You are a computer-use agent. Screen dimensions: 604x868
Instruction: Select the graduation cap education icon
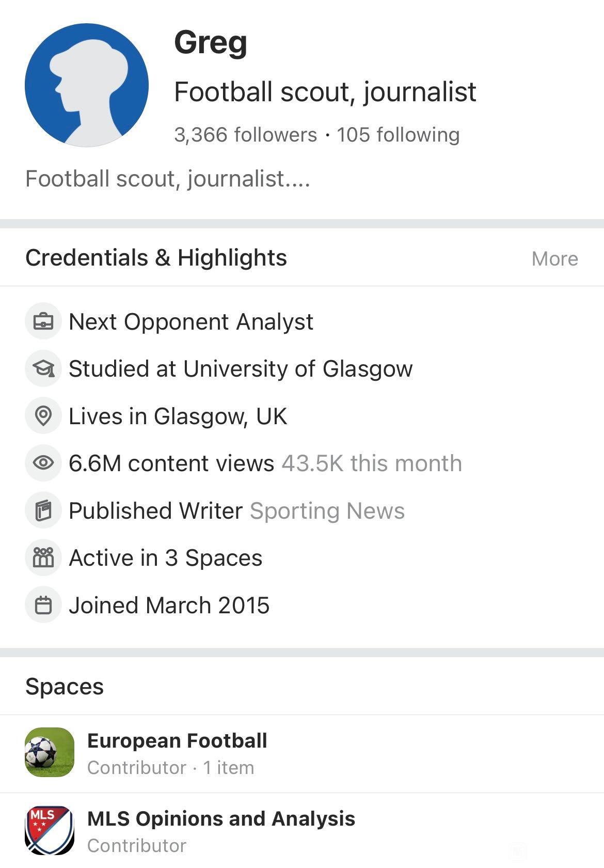click(43, 369)
